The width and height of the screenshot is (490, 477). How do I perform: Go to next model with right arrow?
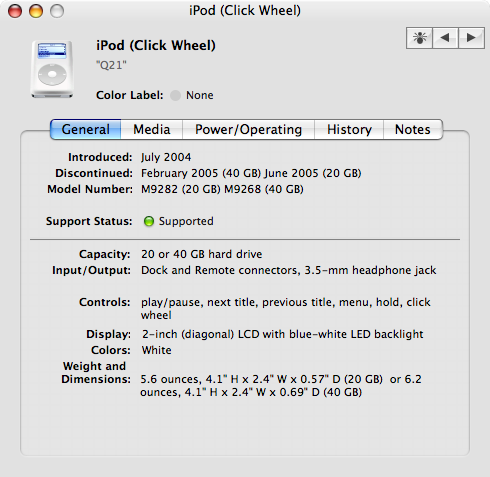(471, 38)
